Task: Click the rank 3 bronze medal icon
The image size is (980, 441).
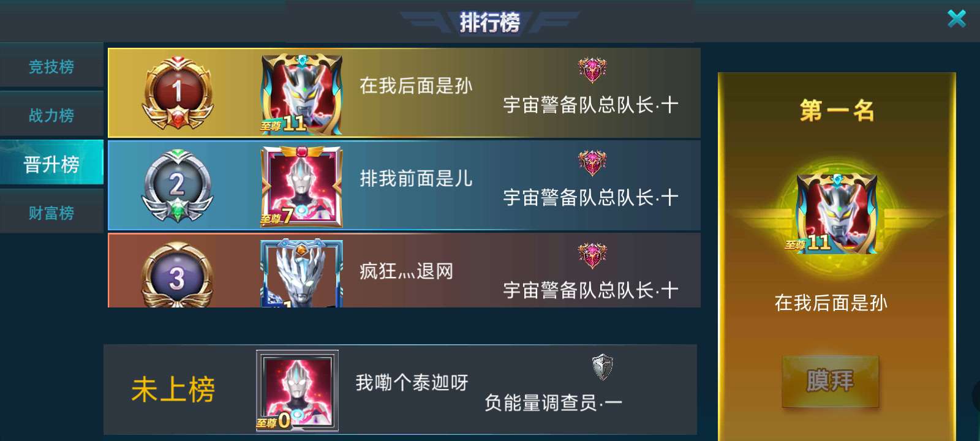Action: [178, 275]
